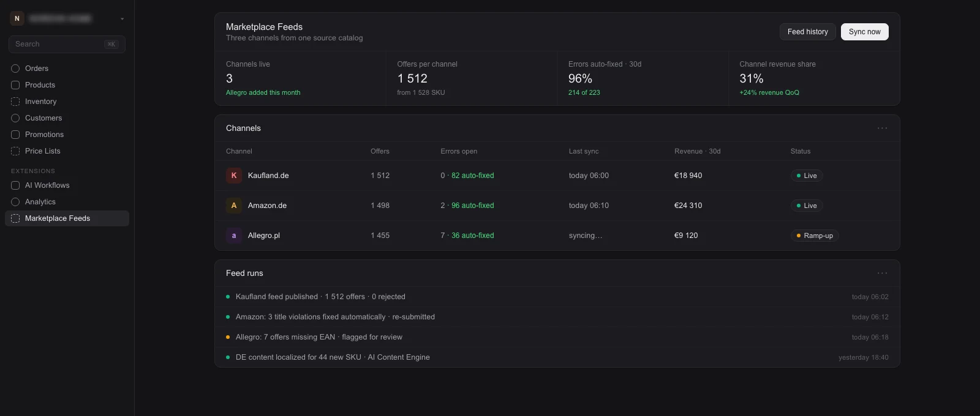This screenshot has width=980, height=416.
Task: Click the Ramp-up status badge for Allegro.pl
Action: (814, 236)
